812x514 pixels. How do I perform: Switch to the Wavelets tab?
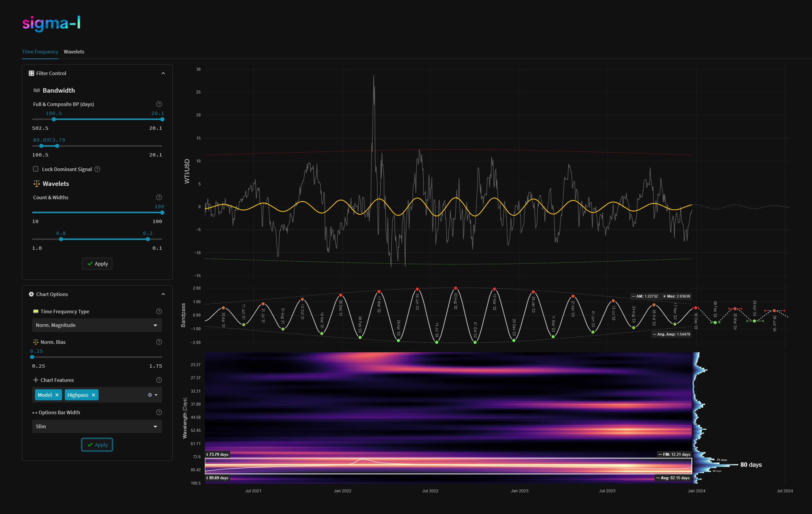(x=74, y=52)
